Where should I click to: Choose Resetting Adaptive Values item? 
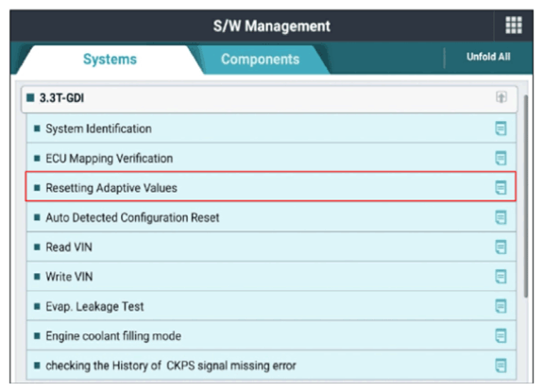(x=271, y=187)
